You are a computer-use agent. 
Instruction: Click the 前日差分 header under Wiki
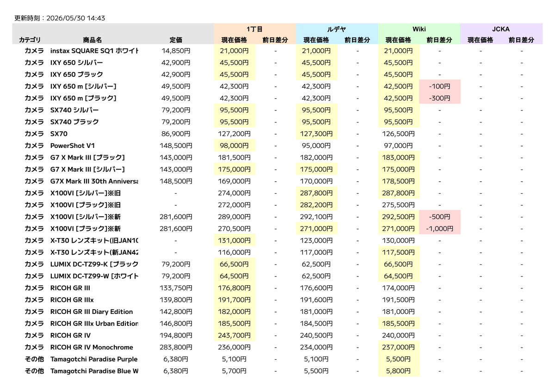coord(439,40)
